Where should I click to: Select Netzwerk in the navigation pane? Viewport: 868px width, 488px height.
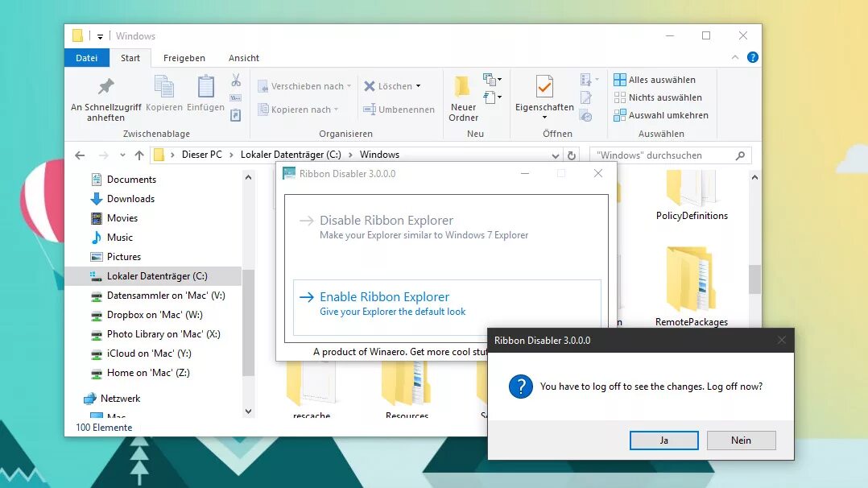(x=120, y=399)
